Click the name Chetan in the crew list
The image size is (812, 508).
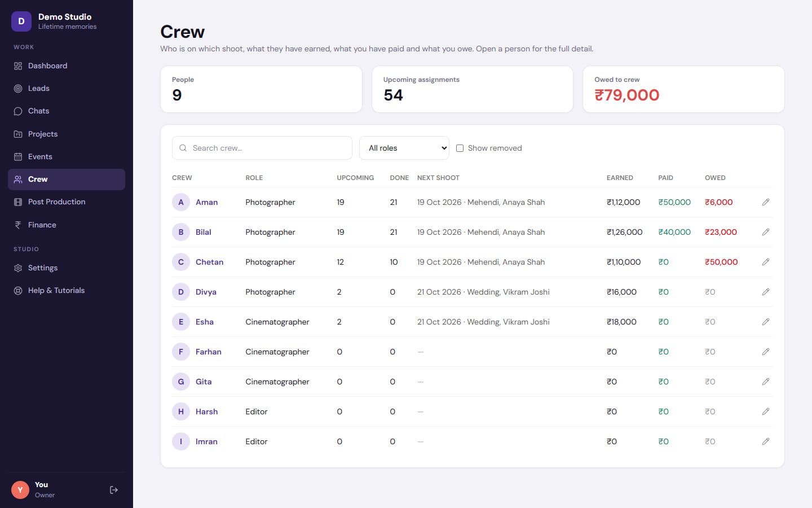(x=209, y=262)
